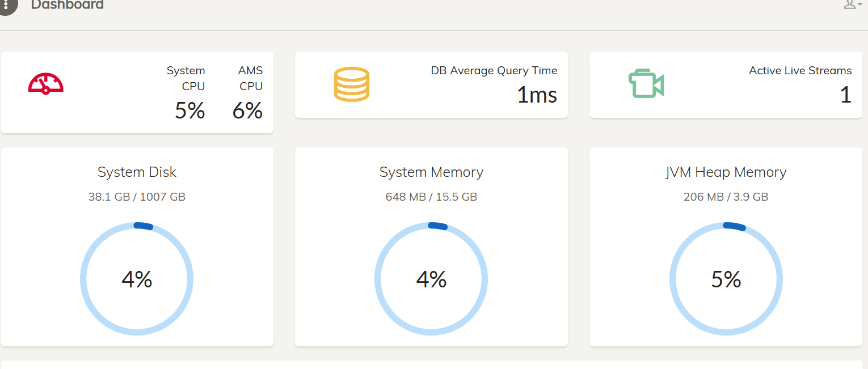Click the green video camera icon
The image size is (868, 369).
[x=646, y=83]
